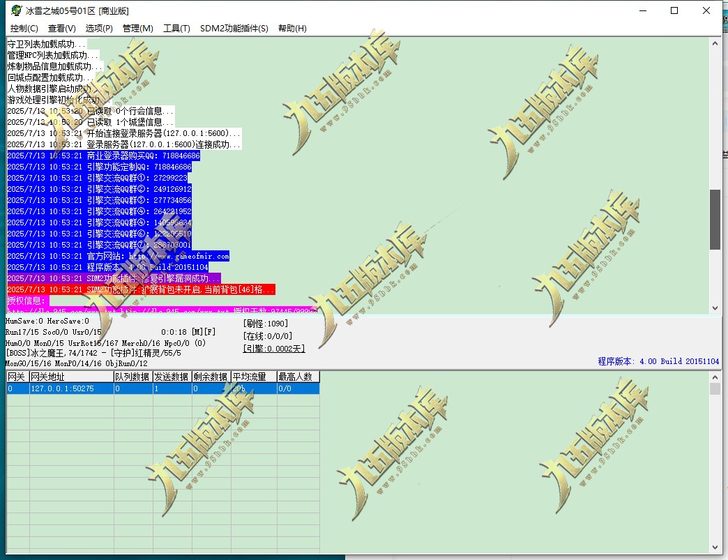
Task: Click log panel scroll-down arrow
Action: [x=715, y=308]
